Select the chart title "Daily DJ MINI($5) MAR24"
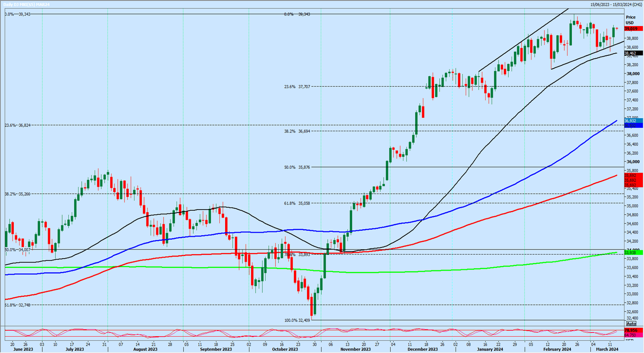This screenshot has width=644, height=353. 26,4
